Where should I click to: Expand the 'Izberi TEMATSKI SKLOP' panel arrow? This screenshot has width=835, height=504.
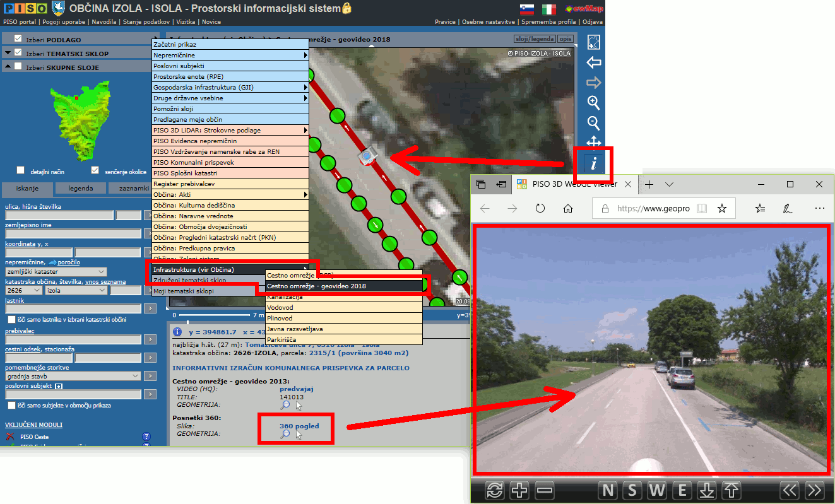(7, 53)
